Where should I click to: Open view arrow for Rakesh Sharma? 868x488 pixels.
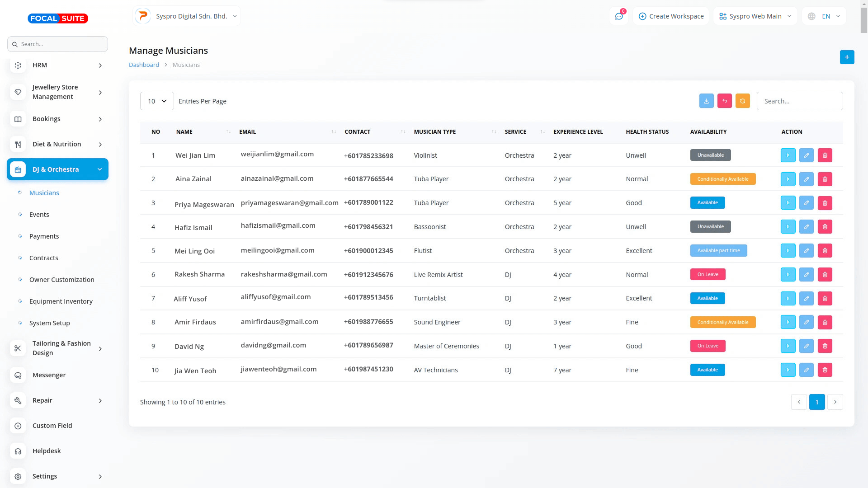pos(788,275)
